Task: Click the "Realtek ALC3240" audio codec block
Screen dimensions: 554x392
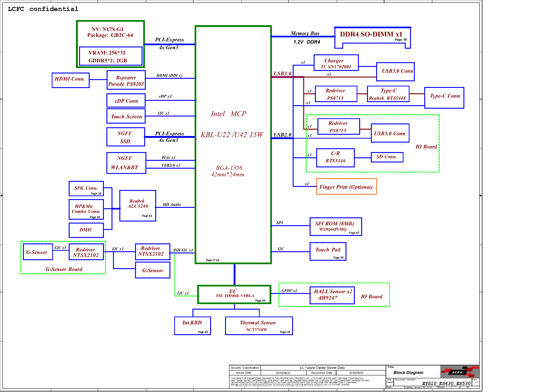Action: click(x=138, y=206)
